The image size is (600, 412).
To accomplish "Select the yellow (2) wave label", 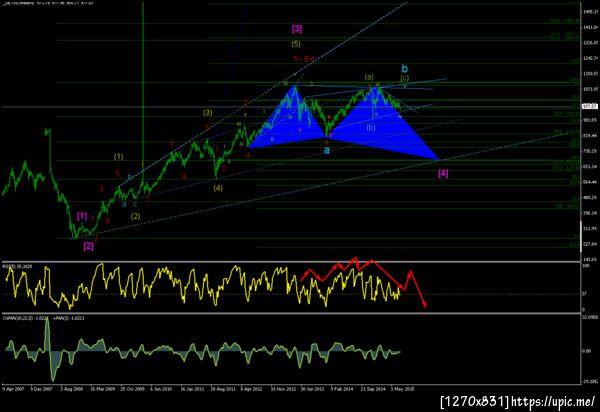I will (x=135, y=216).
